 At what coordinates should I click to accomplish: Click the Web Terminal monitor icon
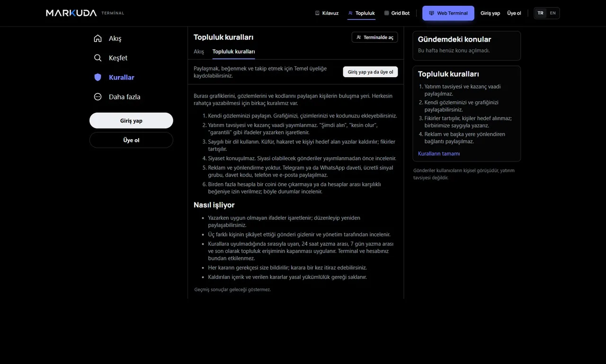pyautogui.click(x=431, y=13)
